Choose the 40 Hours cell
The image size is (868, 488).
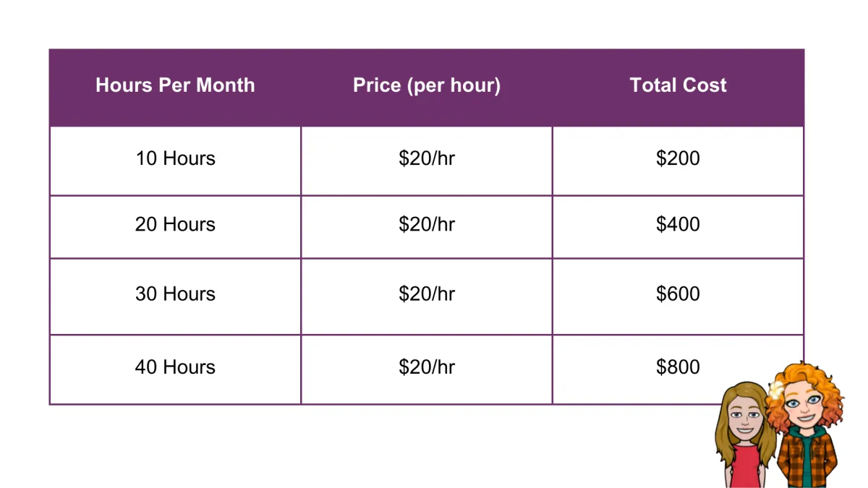(175, 369)
